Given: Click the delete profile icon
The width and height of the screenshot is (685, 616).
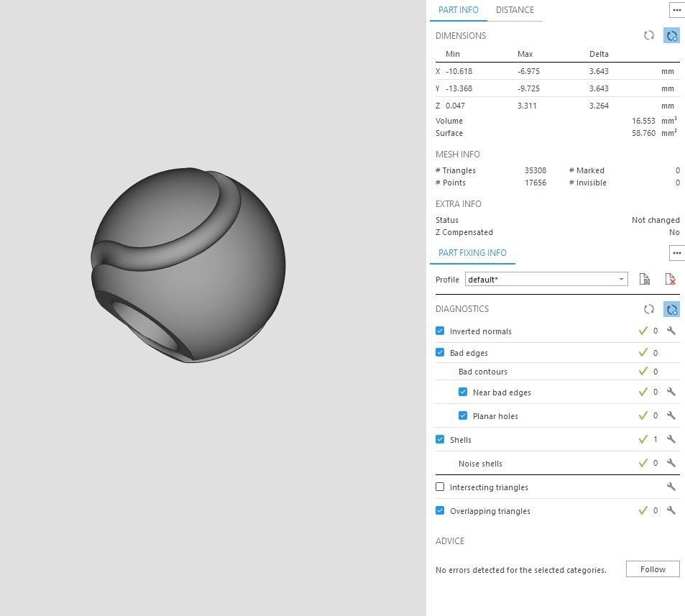Looking at the screenshot, I should 670,279.
